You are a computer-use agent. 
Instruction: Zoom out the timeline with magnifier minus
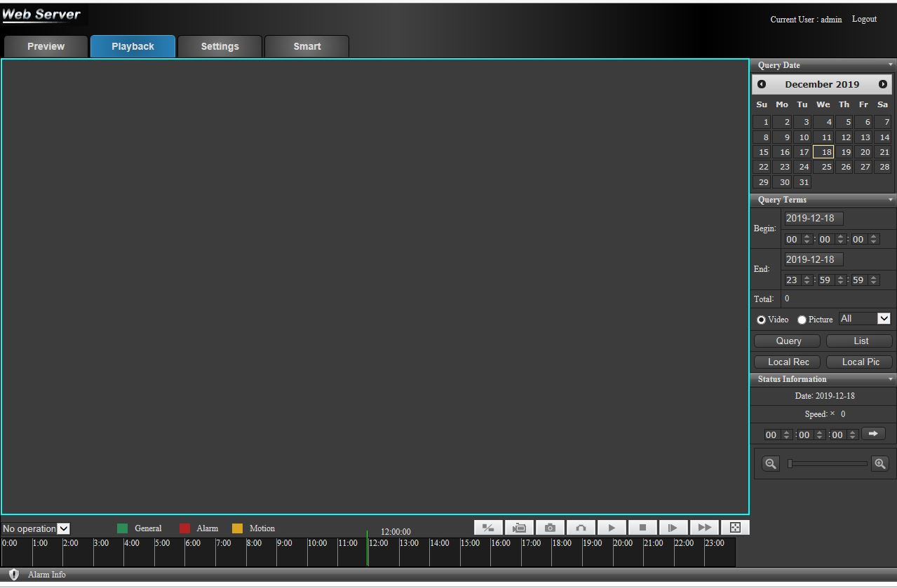[x=771, y=464]
